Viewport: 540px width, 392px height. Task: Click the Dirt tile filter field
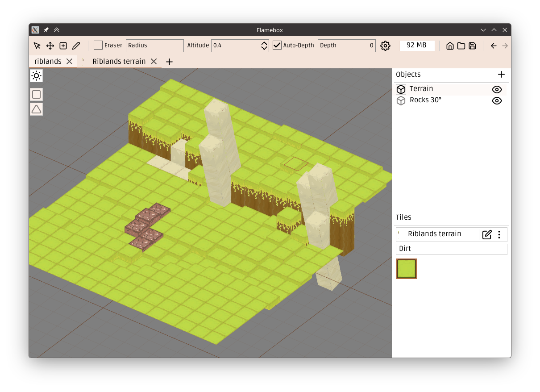(451, 249)
